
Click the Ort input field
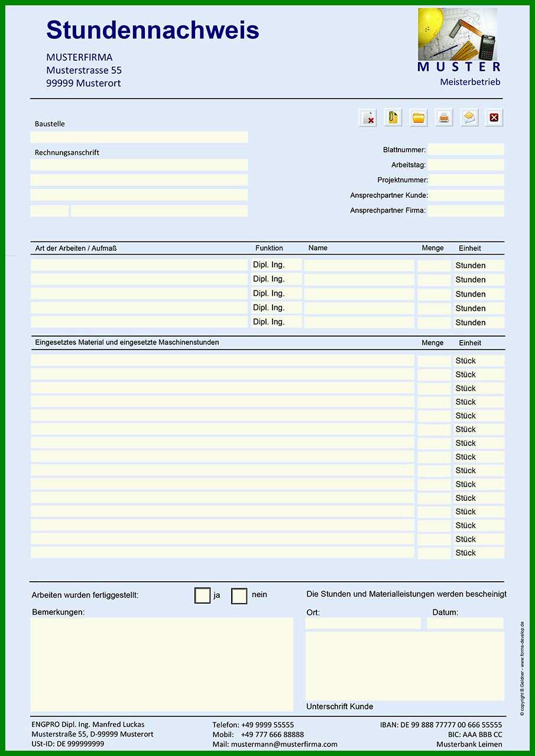(x=363, y=623)
